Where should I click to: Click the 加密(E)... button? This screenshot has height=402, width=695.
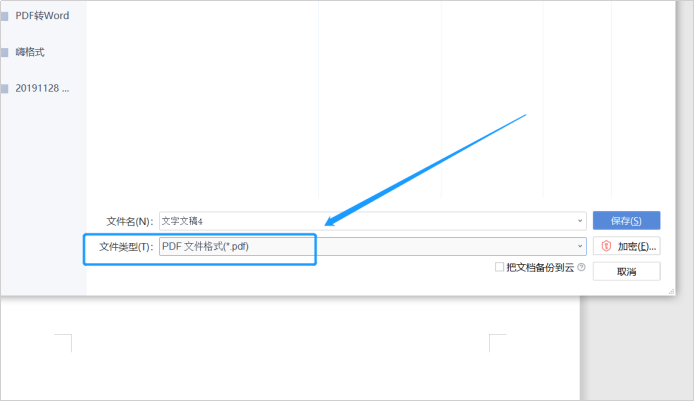pos(626,246)
